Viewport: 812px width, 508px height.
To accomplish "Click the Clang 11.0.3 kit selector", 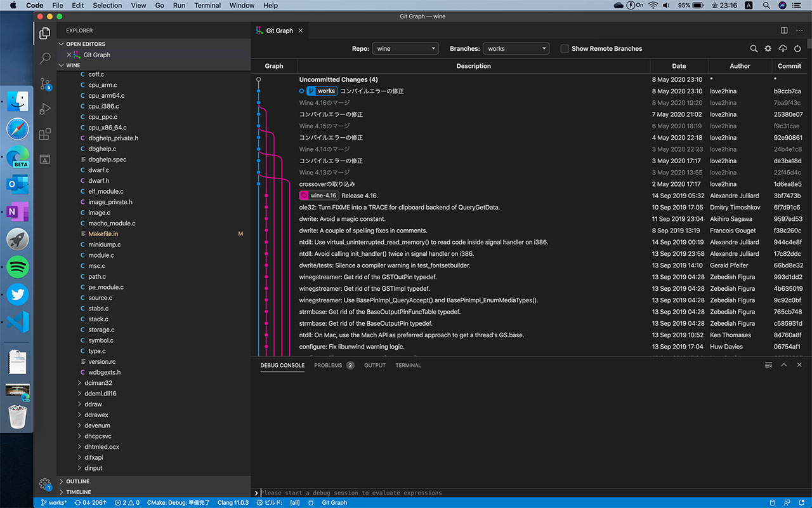I will [233, 502].
